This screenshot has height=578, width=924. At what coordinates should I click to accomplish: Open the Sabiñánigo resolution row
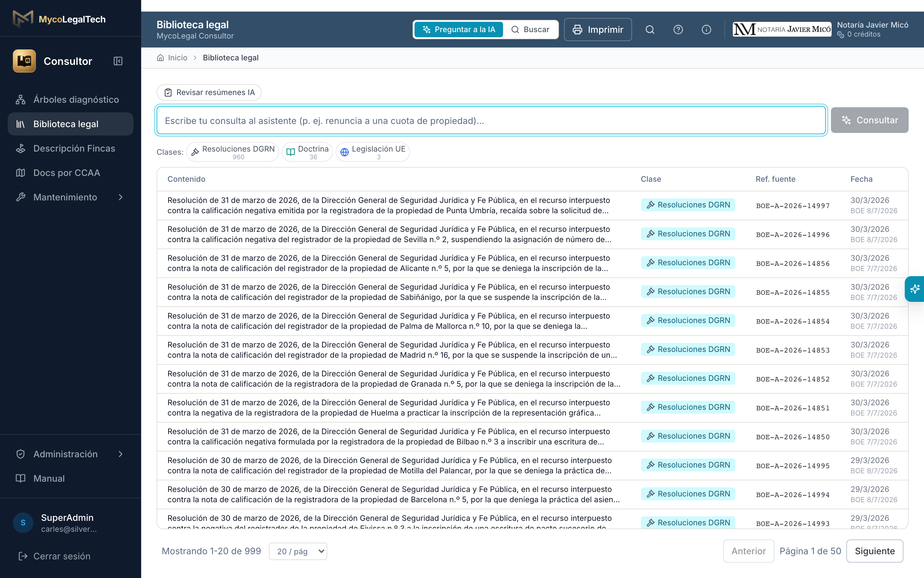click(532, 292)
